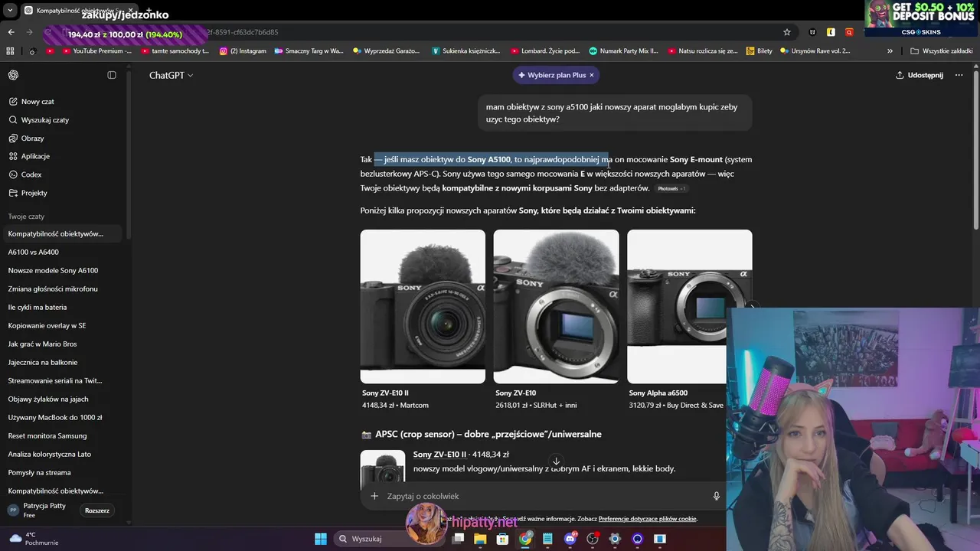Click the Rozszerz upgrade button

[x=97, y=510]
